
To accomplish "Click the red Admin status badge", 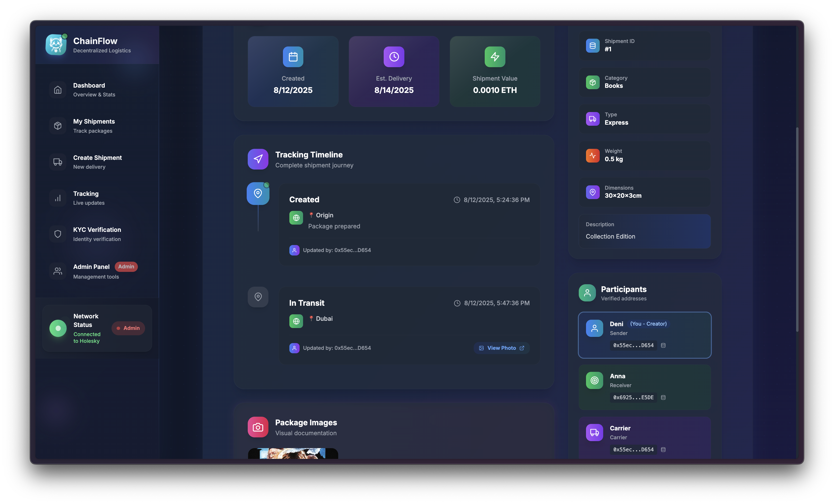I will coord(128,328).
